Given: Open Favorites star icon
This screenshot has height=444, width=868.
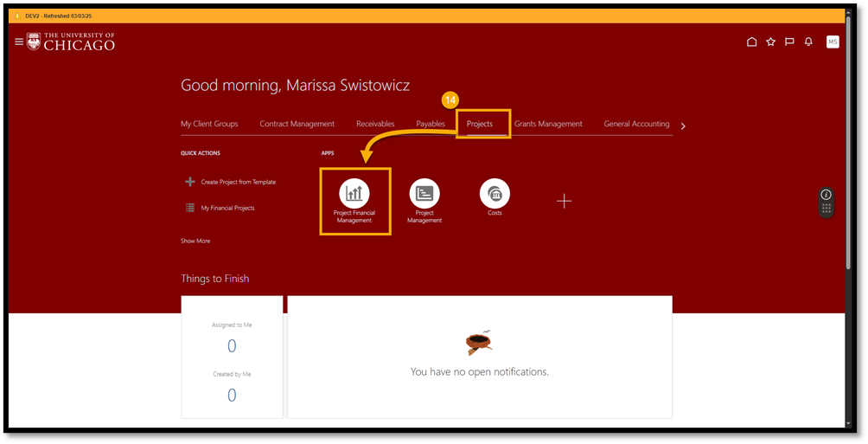Looking at the screenshot, I should click(x=770, y=42).
